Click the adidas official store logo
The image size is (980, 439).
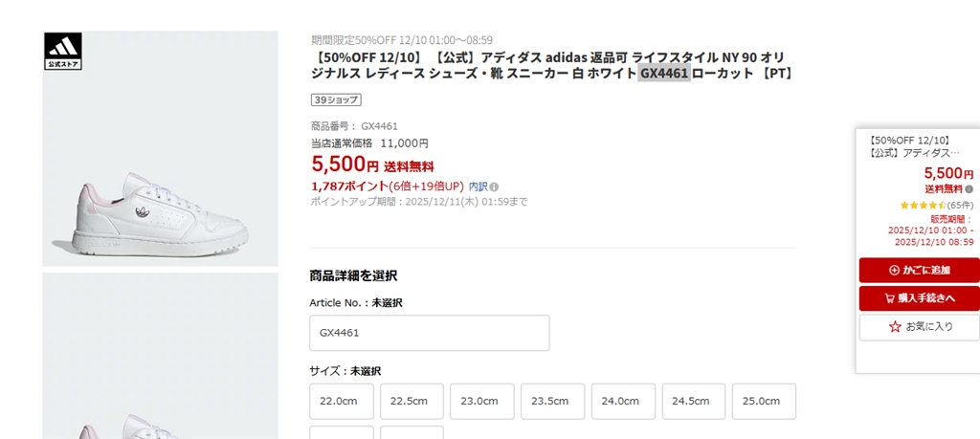click(x=63, y=52)
